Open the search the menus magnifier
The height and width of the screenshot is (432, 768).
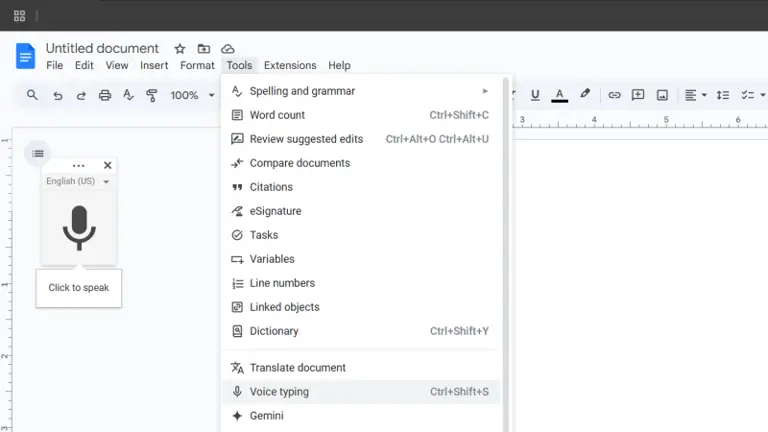(32, 95)
